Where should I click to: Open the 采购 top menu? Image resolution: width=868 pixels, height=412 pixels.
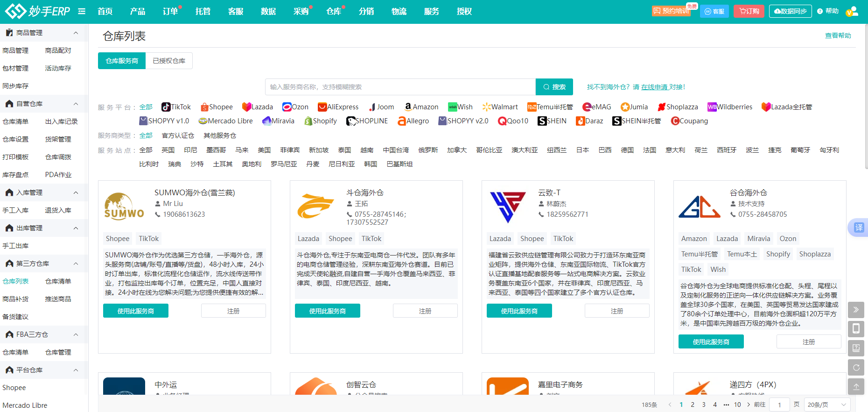coord(301,11)
